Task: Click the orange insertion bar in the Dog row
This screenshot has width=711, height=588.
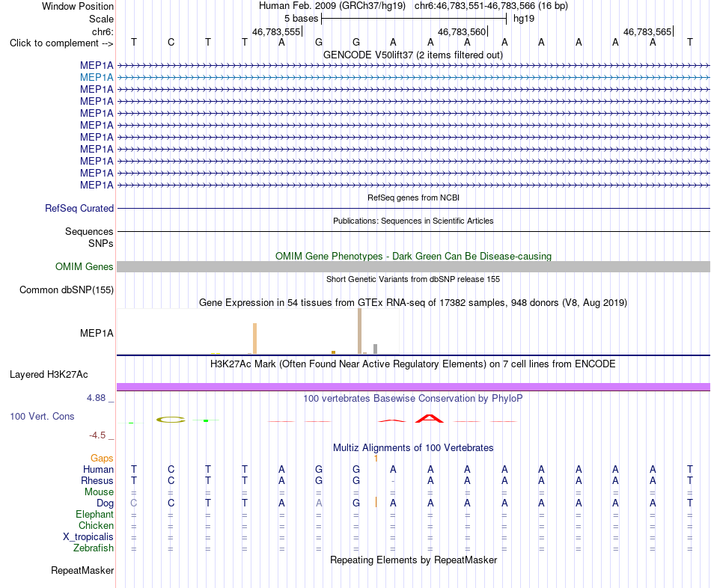Action: 376,502
